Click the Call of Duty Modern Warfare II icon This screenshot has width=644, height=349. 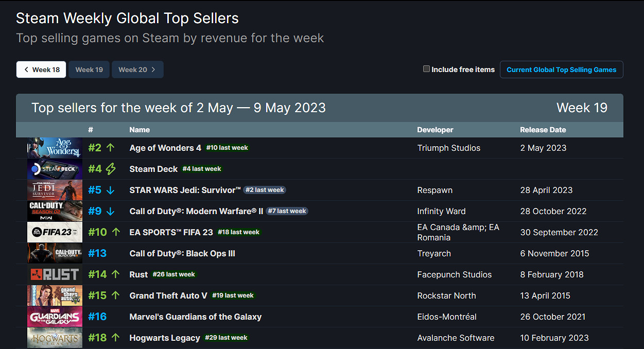(55, 211)
